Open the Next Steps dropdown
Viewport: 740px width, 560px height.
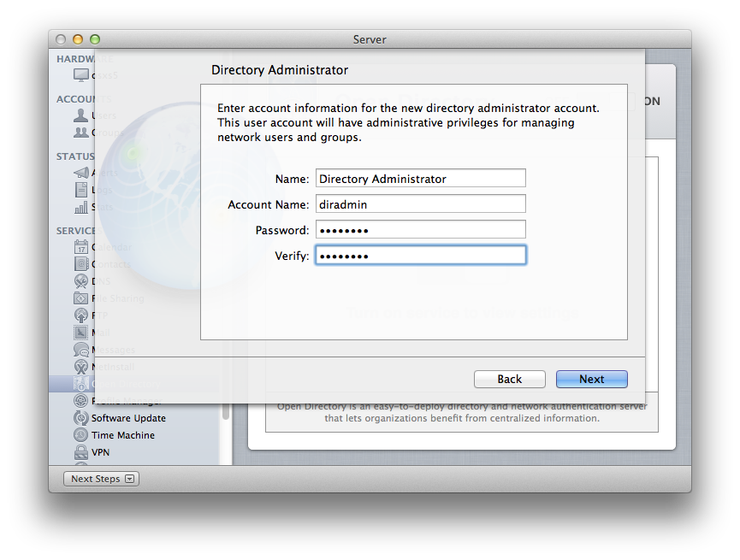[x=101, y=479]
